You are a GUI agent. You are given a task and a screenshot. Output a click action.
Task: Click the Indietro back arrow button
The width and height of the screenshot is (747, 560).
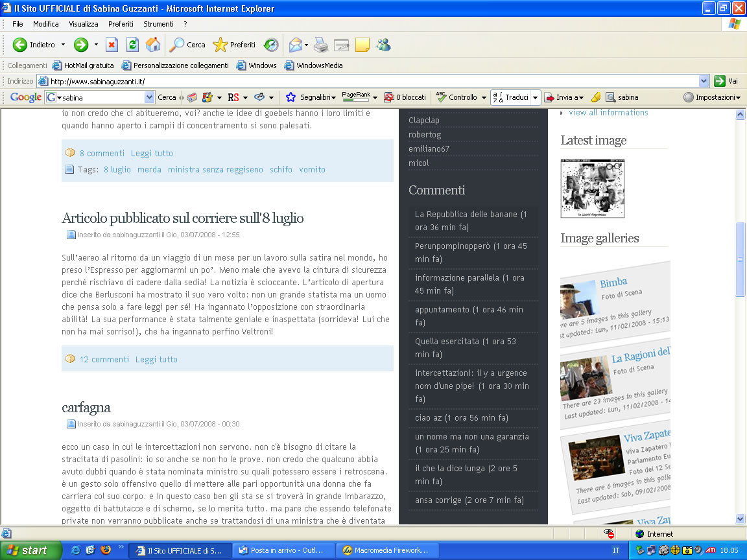[x=33, y=45]
